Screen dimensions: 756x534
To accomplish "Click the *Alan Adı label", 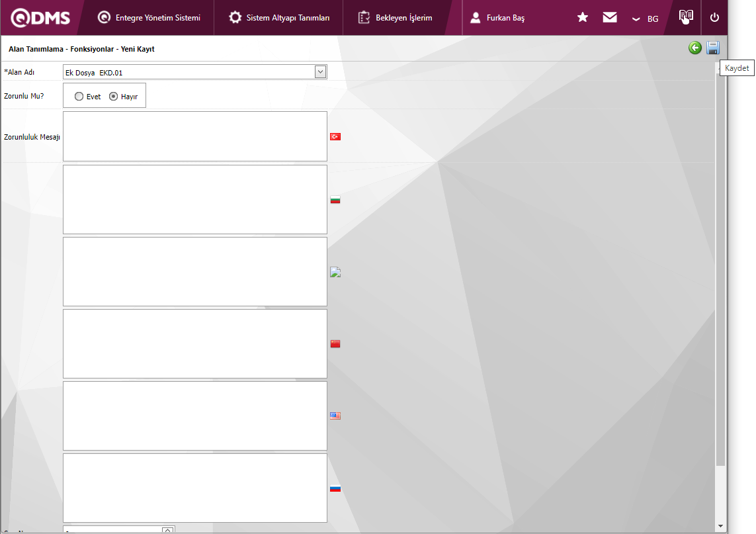I will (19, 72).
